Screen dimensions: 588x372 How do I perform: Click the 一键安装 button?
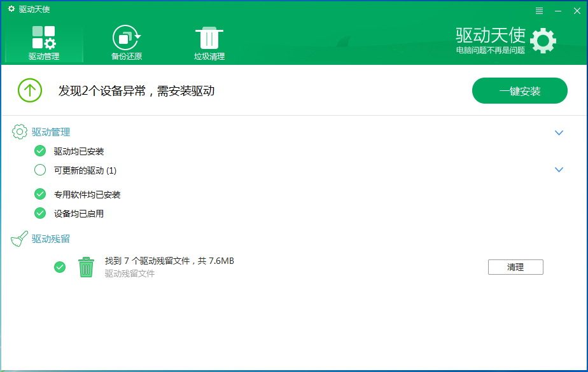point(519,91)
